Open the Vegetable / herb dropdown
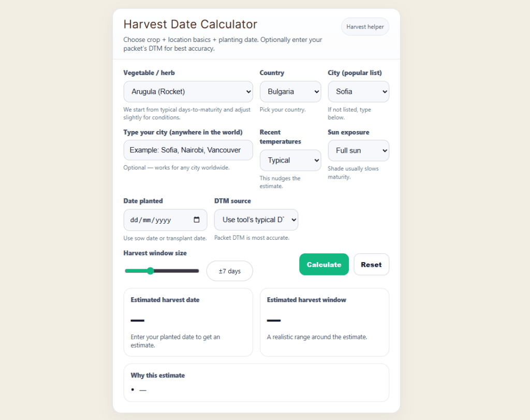This screenshot has height=420, width=530. (188, 92)
